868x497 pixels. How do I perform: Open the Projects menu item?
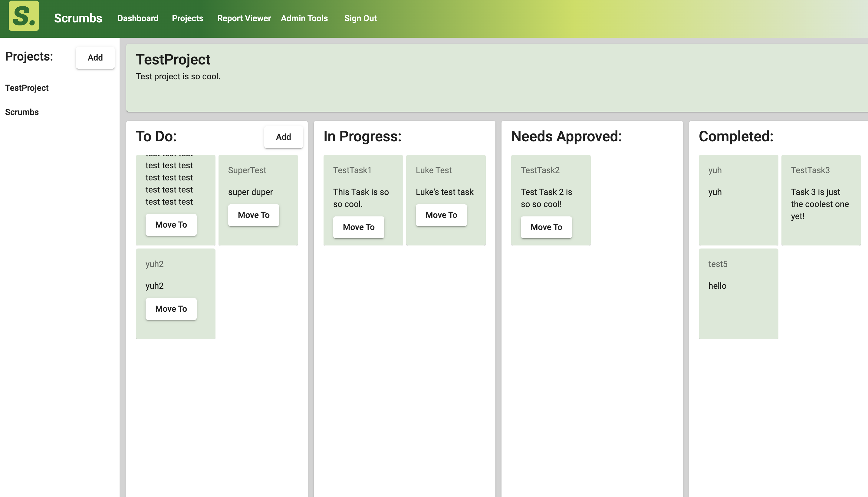coord(187,18)
